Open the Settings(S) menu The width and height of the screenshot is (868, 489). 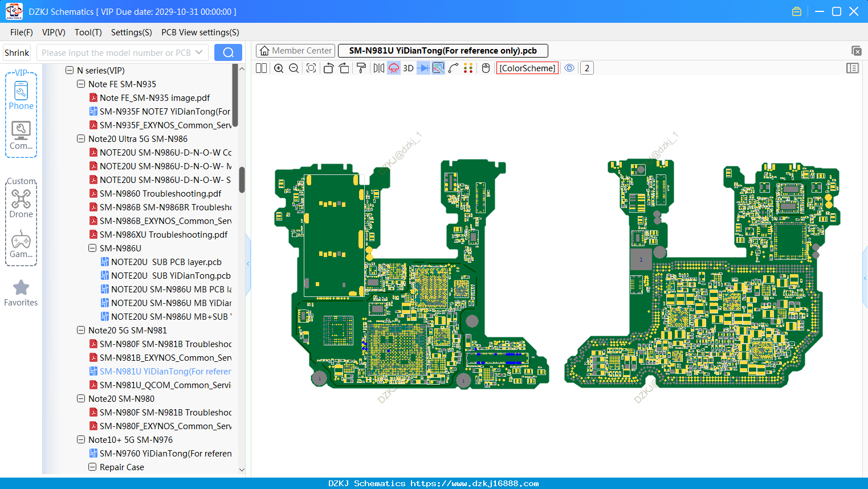pyautogui.click(x=132, y=32)
